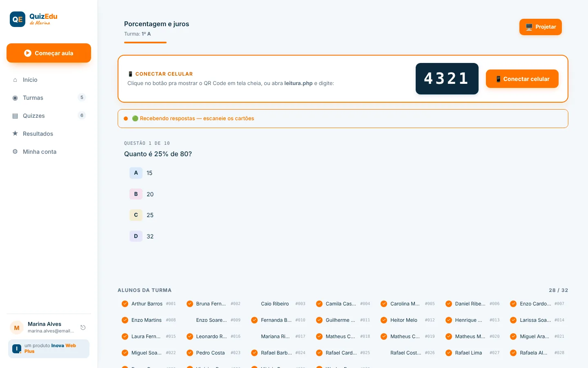Click the check icon for student #004
The image size is (588, 368).
[x=319, y=304]
